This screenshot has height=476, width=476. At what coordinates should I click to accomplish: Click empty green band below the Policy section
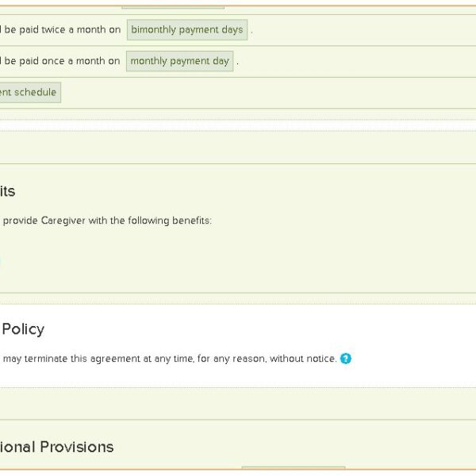238,403
